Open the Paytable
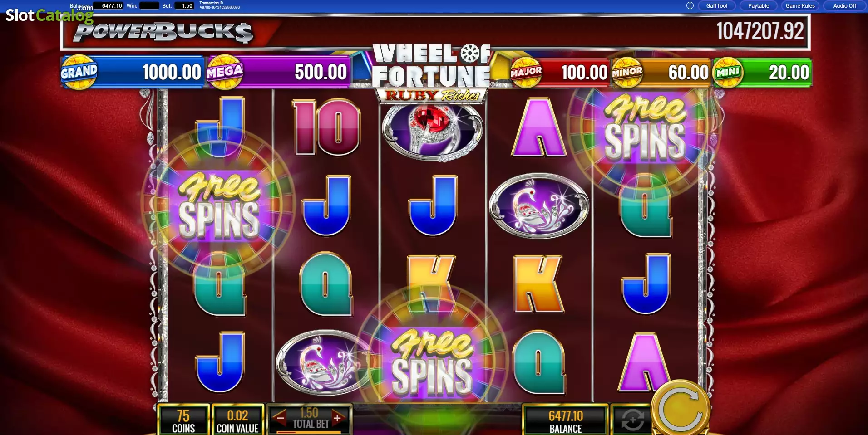Viewport: 868px width, 435px height. click(758, 6)
